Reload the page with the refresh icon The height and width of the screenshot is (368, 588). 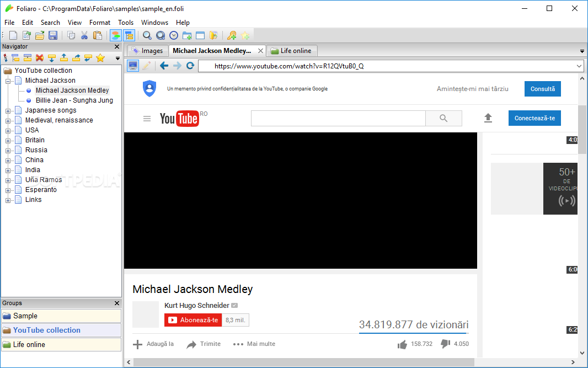click(x=190, y=66)
